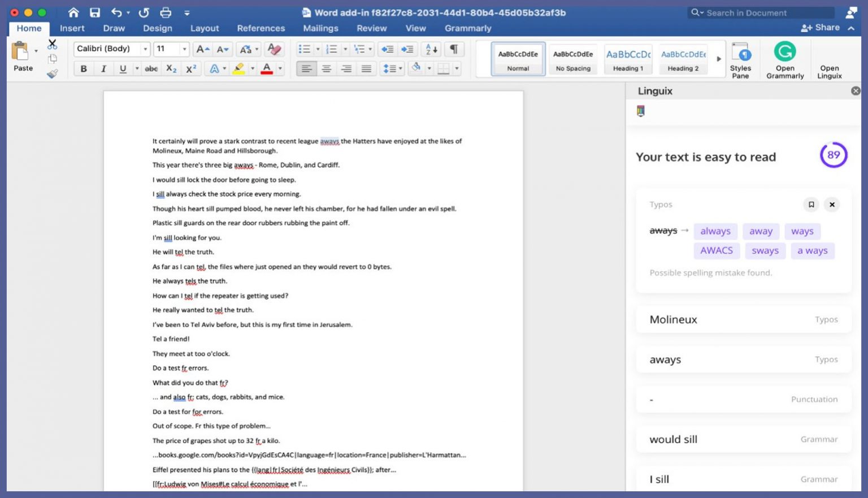Open the line spacing dropdown
The width and height of the screenshot is (868, 498).
click(400, 68)
